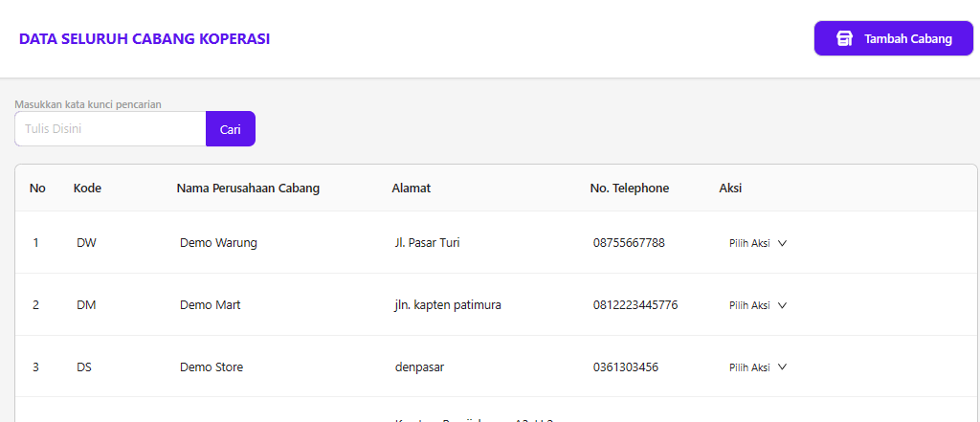Viewport: 980px width, 422px height.
Task: Click the Tambah Cabang button
Action: click(x=893, y=39)
